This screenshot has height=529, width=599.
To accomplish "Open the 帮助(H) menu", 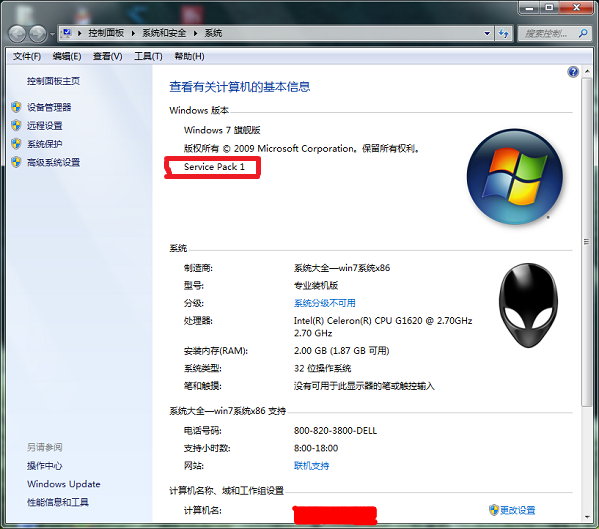I will point(189,57).
